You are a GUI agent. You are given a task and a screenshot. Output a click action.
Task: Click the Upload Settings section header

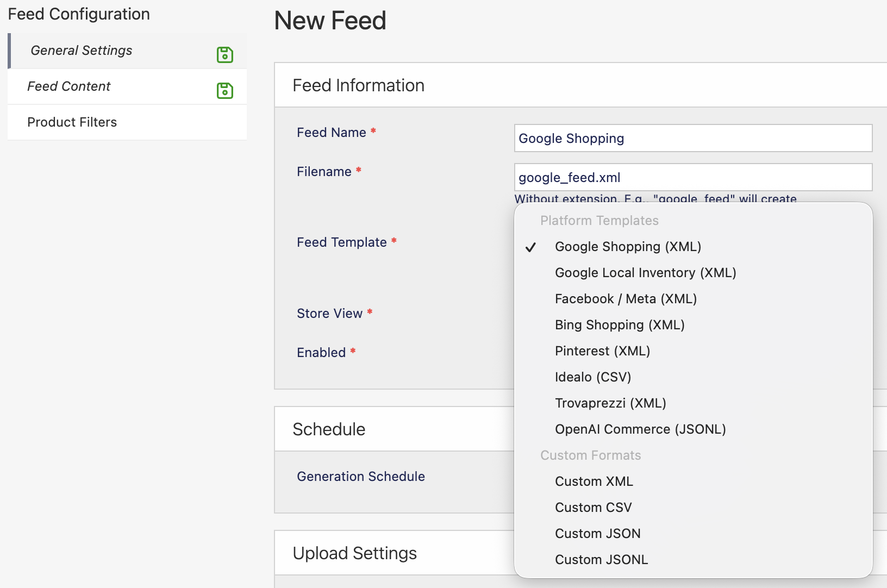354,553
